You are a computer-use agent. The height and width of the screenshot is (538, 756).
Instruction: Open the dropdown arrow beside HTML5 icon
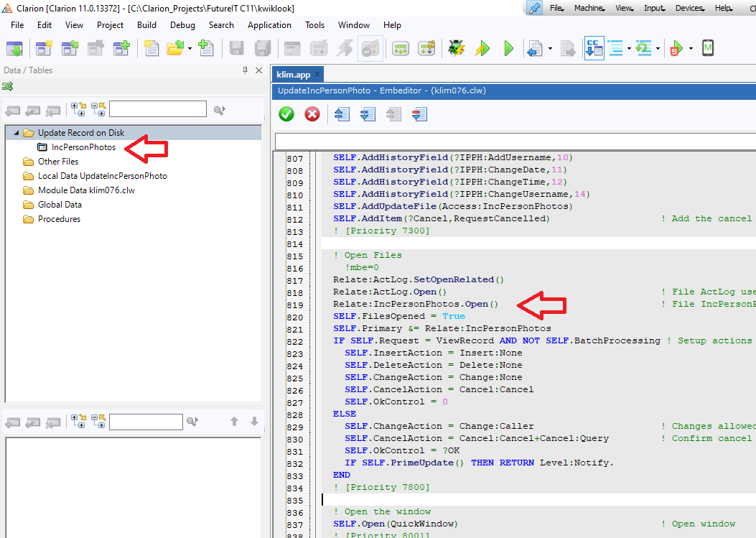coord(691,48)
